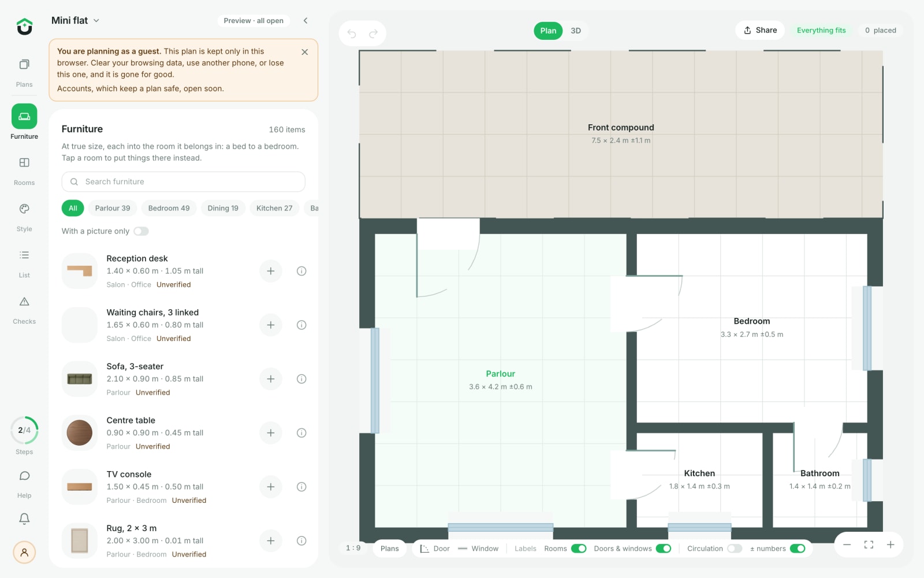
Task: Select Waiting chairs, 3 linked item
Action: (183, 325)
